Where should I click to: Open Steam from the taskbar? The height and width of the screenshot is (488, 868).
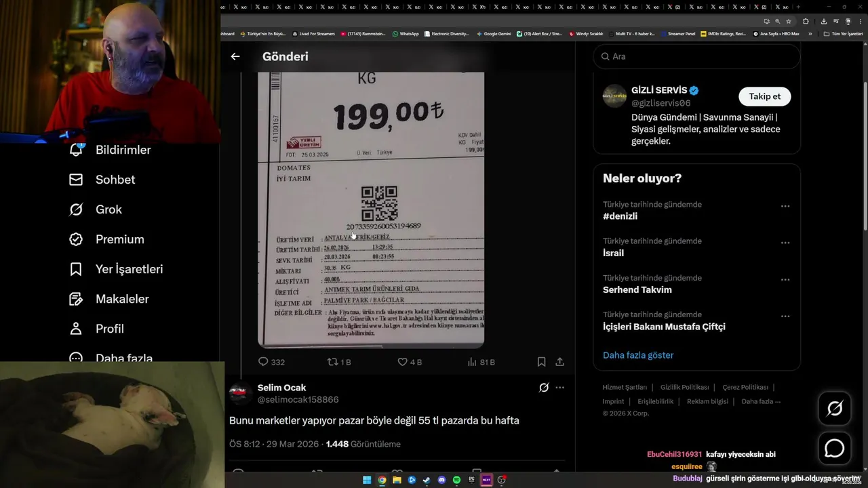coord(427,480)
